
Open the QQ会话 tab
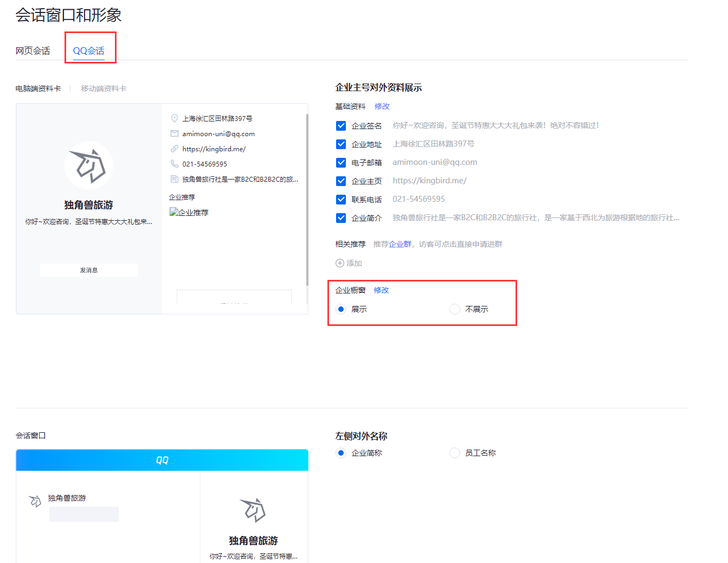click(x=89, y=50)
